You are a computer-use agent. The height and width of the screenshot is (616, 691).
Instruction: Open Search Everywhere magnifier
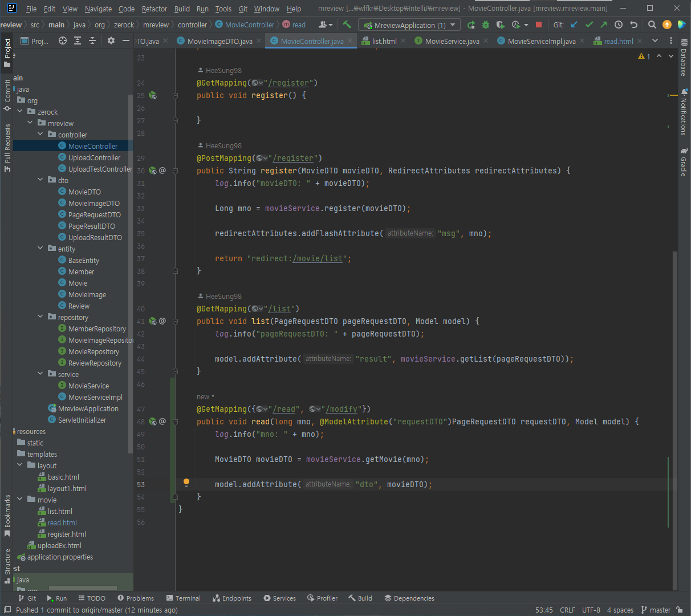pos(652,25)
